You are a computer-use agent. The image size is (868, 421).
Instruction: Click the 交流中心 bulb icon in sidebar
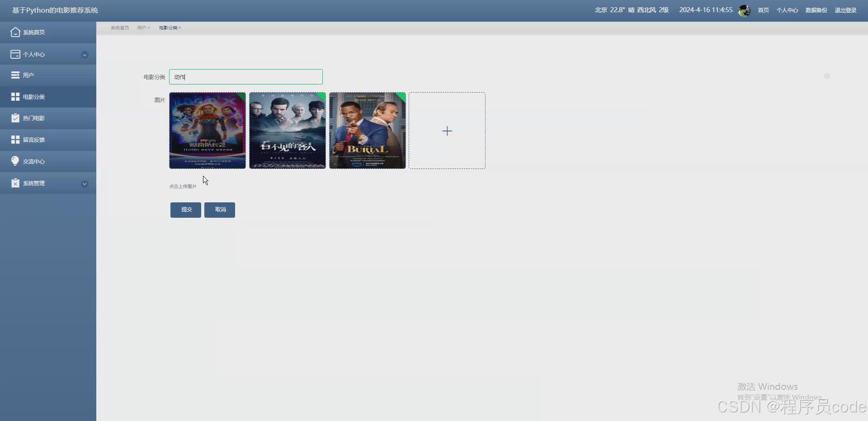pos(15,161)
